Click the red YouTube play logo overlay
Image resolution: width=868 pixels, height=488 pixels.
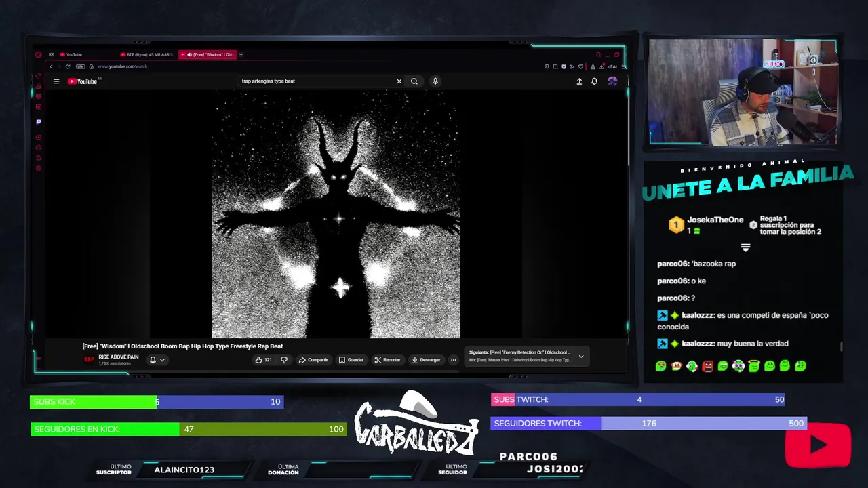click(x=818, y=445)
